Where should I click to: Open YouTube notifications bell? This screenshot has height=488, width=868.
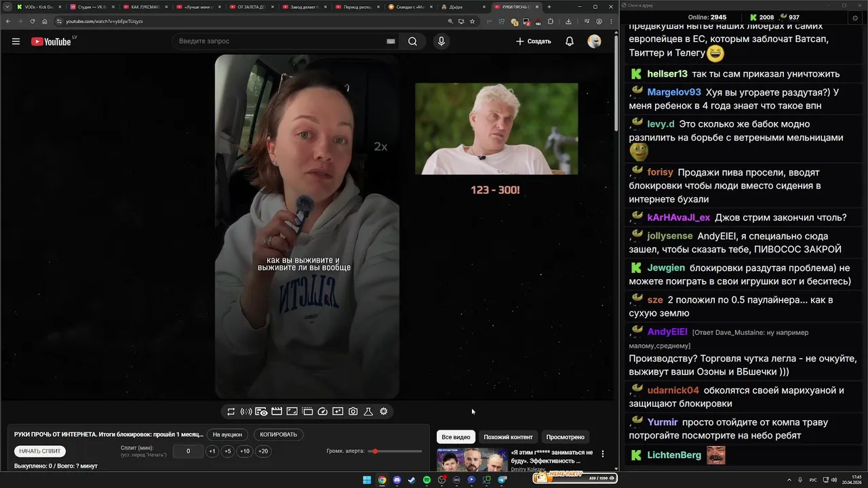click(570, 41)
